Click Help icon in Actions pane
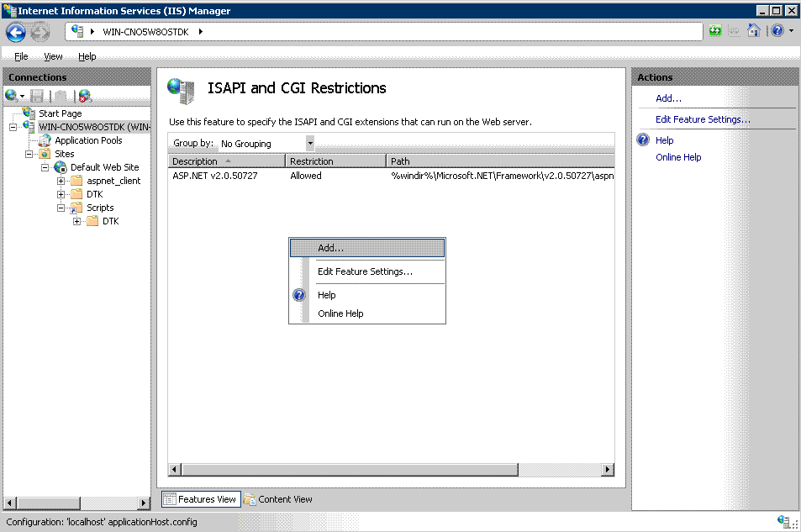 click(643, 140)
